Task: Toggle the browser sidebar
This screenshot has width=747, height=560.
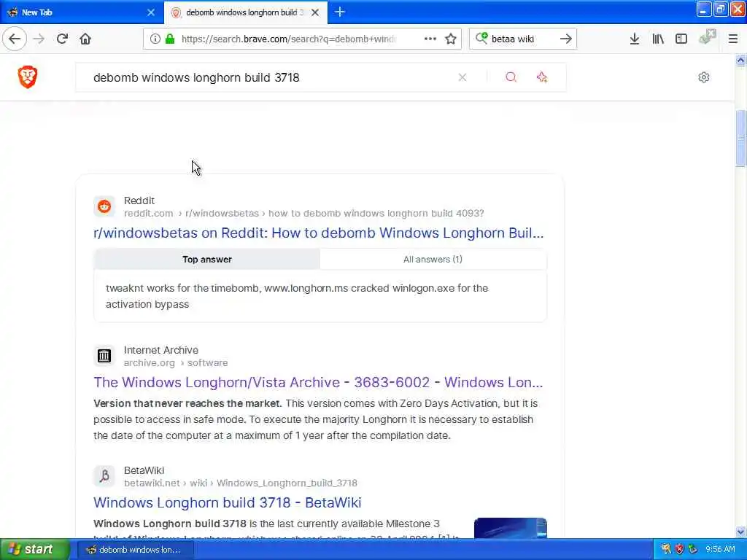Action: pyautogui.click(x=681, y=39)
